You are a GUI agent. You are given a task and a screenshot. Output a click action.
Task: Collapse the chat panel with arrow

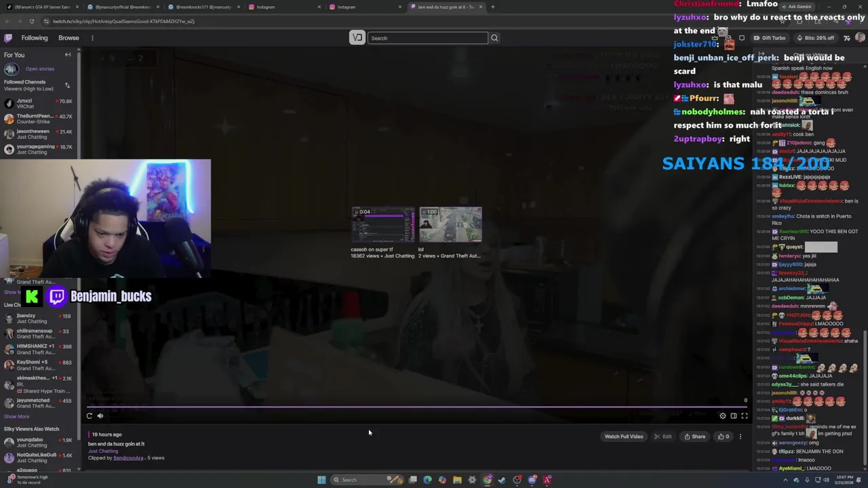tap(762, 55)
